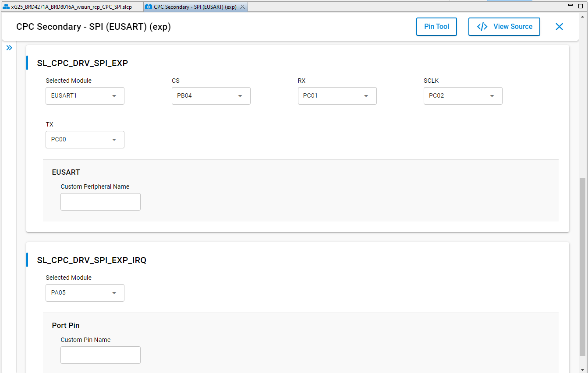Close the component configurator with the blue X
Image resolution: width=588 pixels, height=373 pixels.
click(559, 27)
